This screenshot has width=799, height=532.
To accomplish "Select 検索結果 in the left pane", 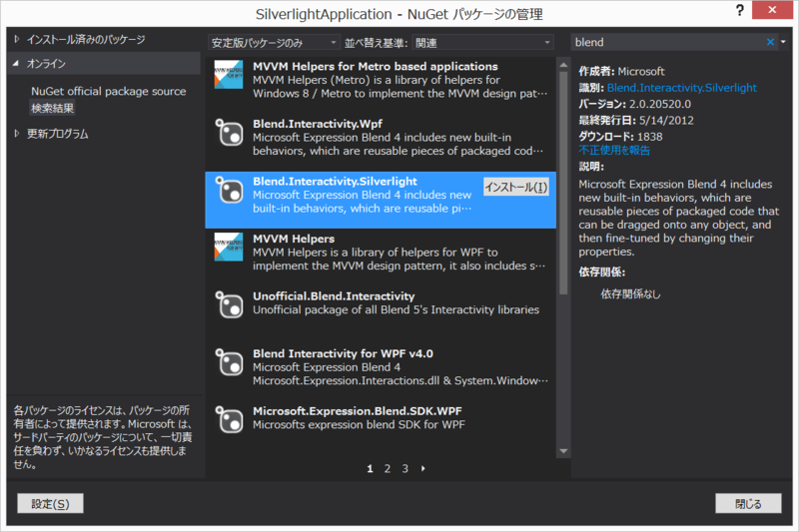I will [x=53, y=108].
